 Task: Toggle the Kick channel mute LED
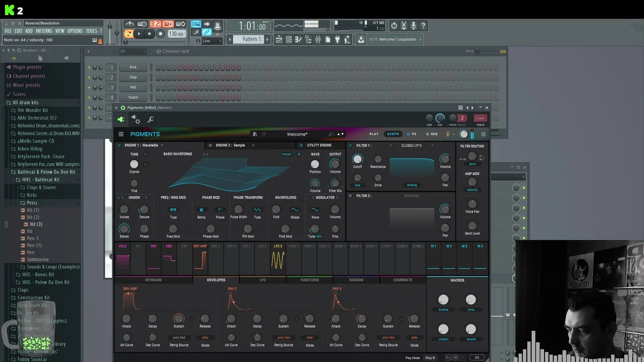pyautogui.click(x=89, y=67)
